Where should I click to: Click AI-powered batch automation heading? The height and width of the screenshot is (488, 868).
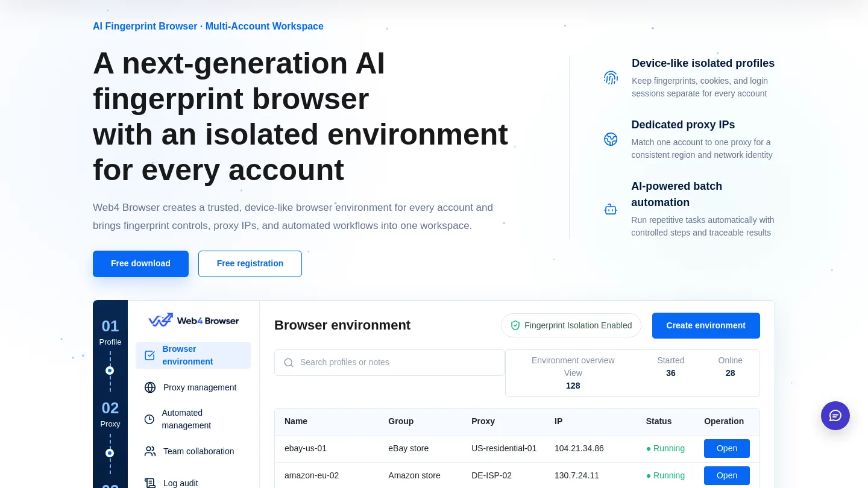[676, 195]
